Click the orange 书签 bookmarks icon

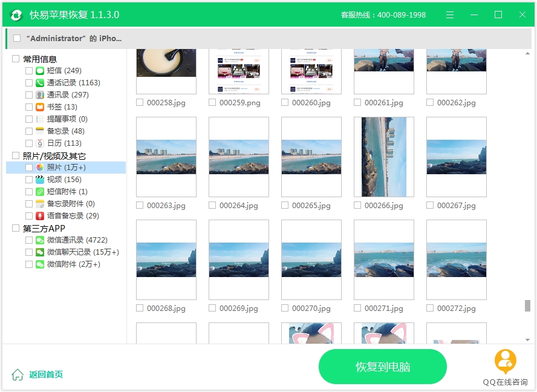click(40, 107)
